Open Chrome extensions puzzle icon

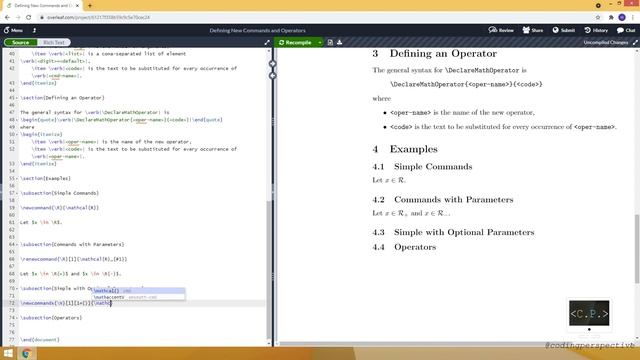611,18
